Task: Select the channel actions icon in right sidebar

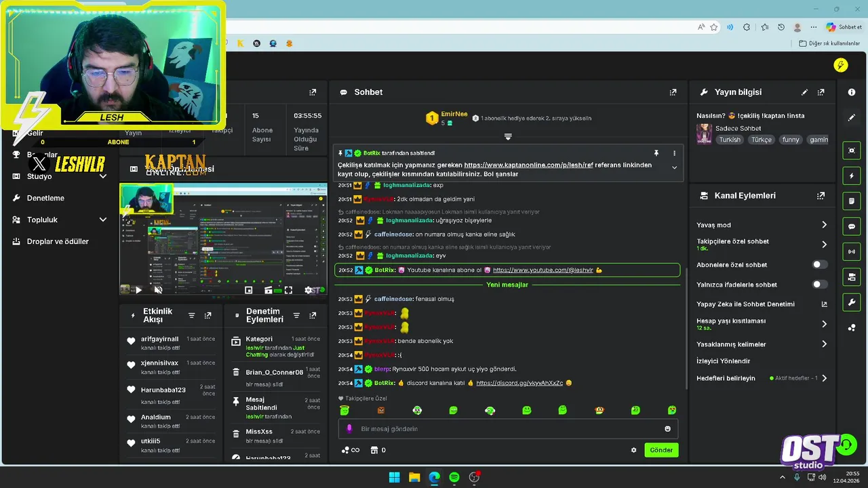Action: [x=852, y=277]
